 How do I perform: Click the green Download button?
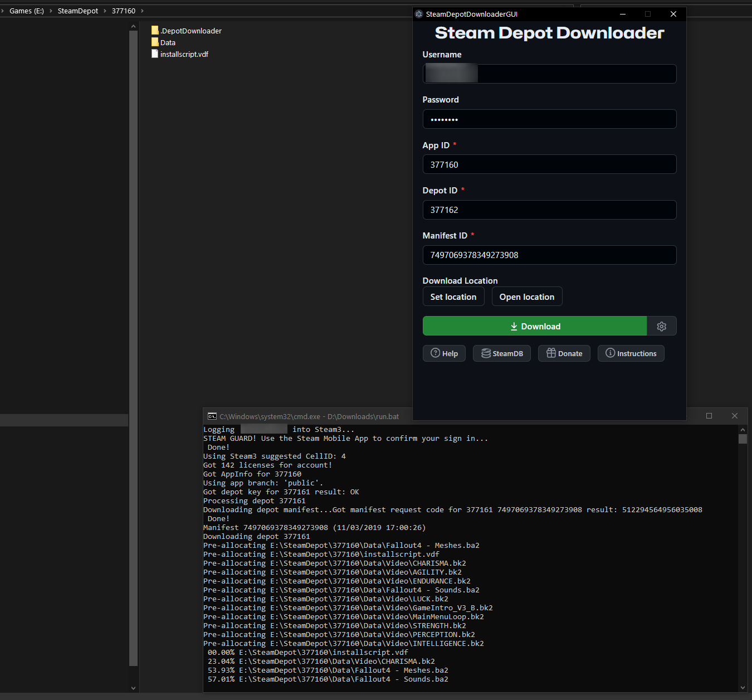534,327
